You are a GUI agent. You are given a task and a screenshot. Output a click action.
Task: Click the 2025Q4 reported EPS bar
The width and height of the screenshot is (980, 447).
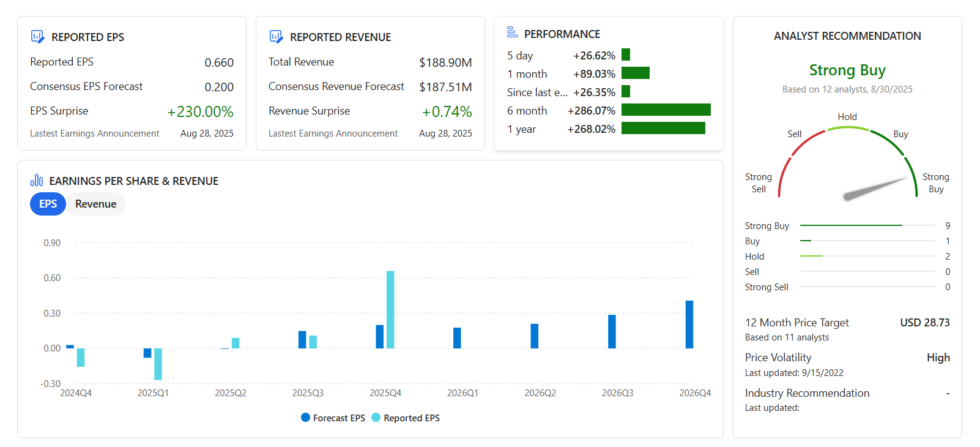click(390, 309)
